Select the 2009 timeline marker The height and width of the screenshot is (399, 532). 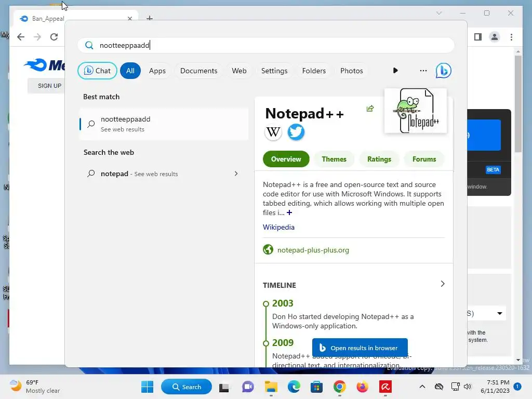[266, 343]
